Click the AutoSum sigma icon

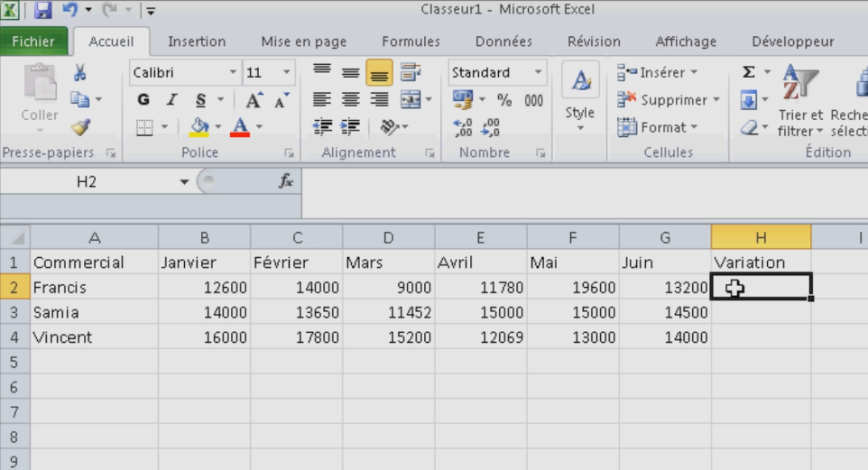[748, 72]
